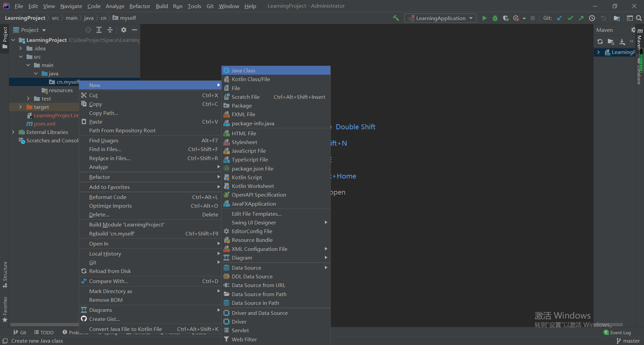This screenshot has width=644, height=345.
Task: Open the Refactor menu in the menu bar
Action: [140, 6]
